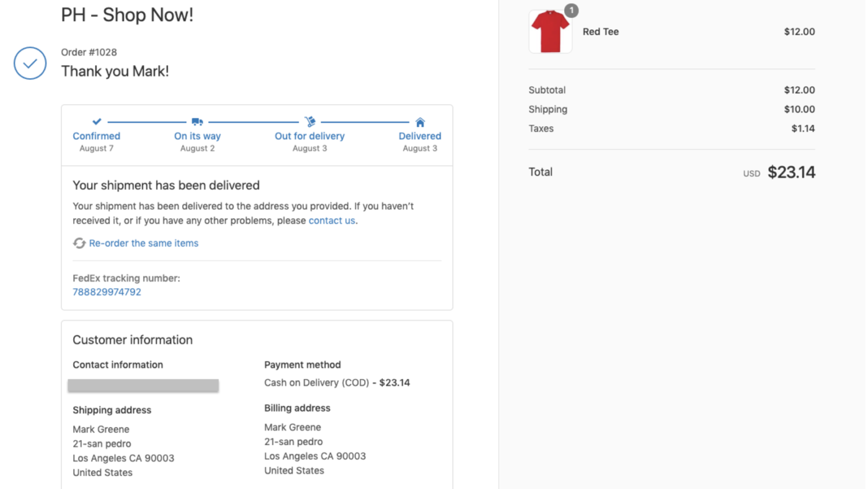Click the FedEx tracking number label
The width and height of the screenshot is (868, 489).
(x=126, y=278)
